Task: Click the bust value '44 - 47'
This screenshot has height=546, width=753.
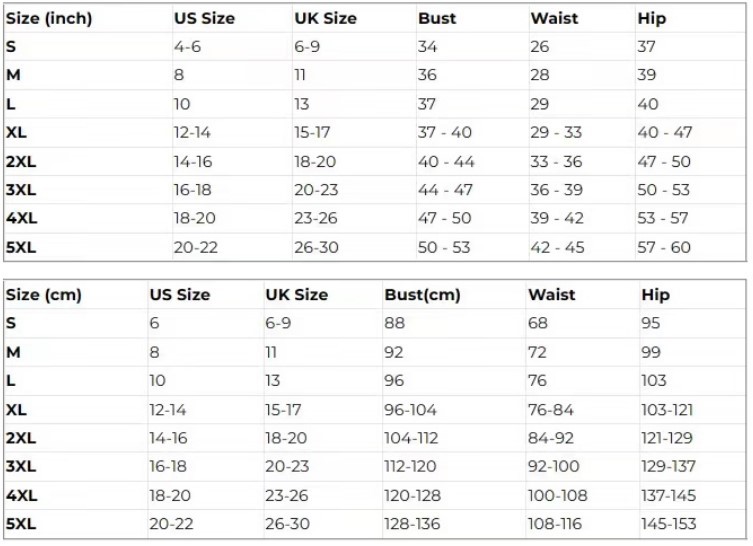Action: click(x=444, y=190)
